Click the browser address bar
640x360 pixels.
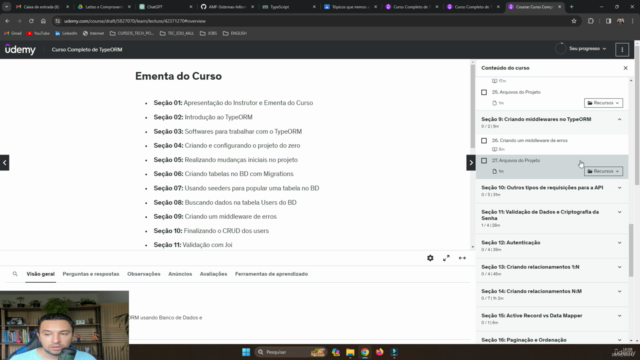click(310, 21)
